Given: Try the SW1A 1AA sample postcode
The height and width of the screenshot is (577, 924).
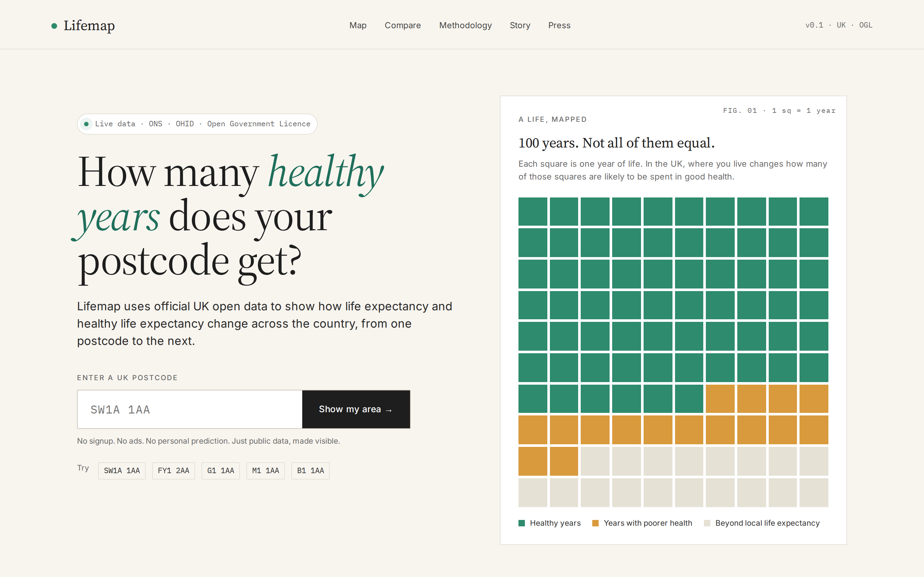Looking at the screenshot, I should click(x=122, y=471).
